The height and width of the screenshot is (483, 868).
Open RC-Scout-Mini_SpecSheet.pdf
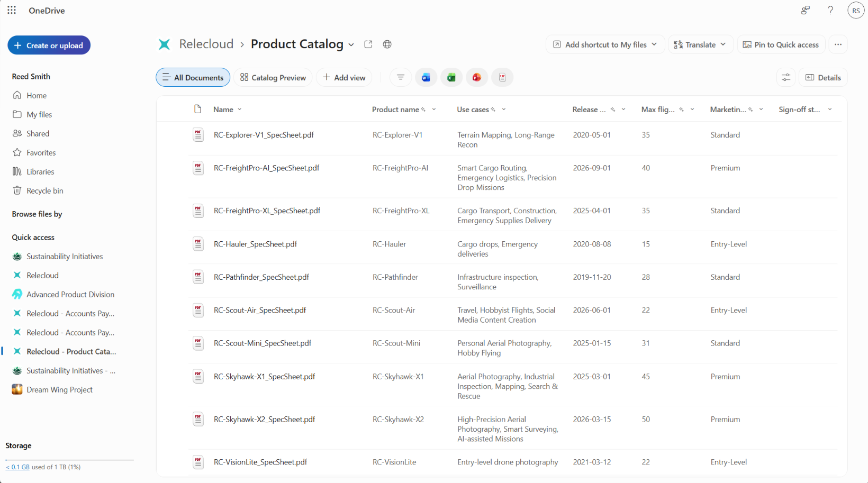click(263, 343)
